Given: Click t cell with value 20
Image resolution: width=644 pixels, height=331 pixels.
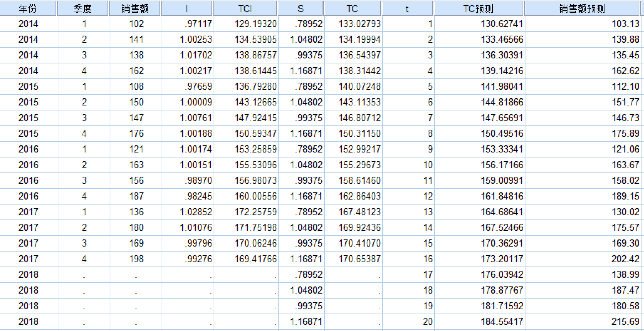Looking at the screenshot, I should click(x=408, y=322).
